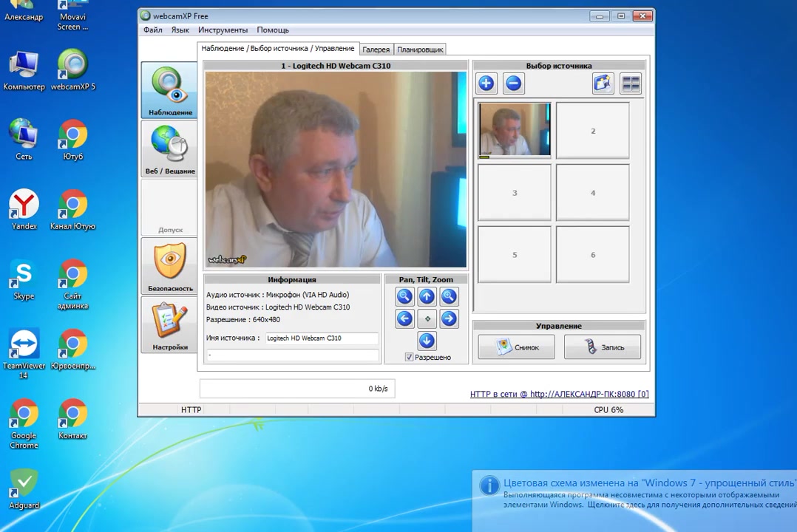Screen dimensions: 797x532
Task: Open the HTTP в сети link
Action: pyautogui.click(x=559, y=394)
